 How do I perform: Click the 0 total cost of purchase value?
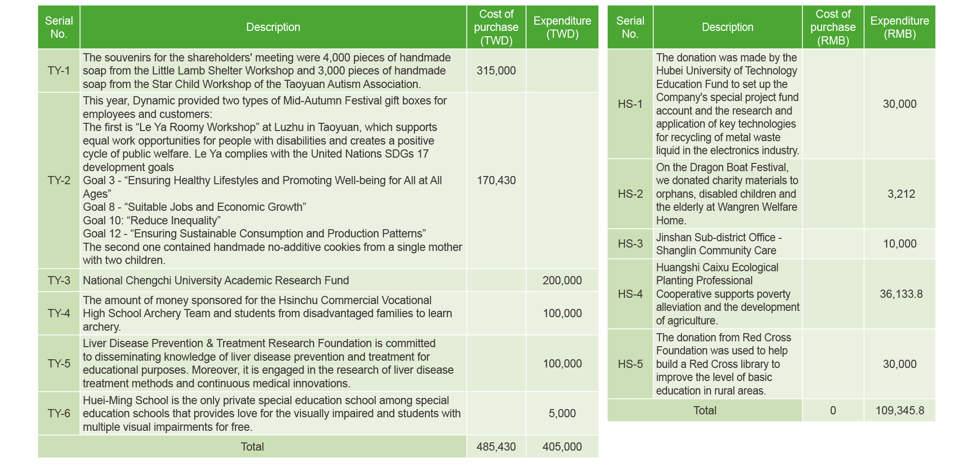pyautogui.click(x=833, y=410)
